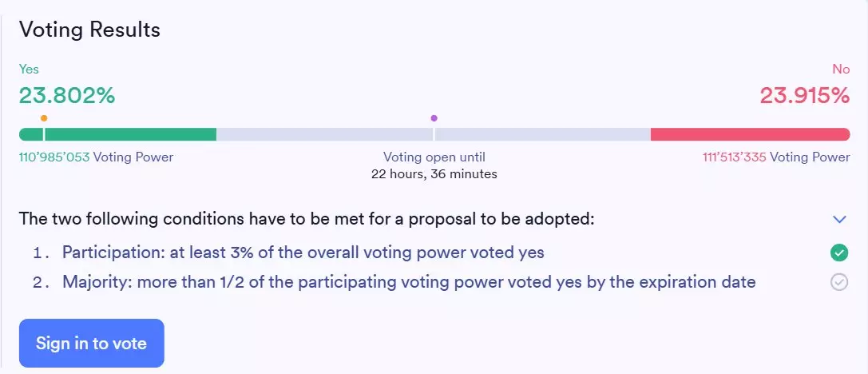
Task: Click the white threshold marker on green bar
Action: (44, 134)
